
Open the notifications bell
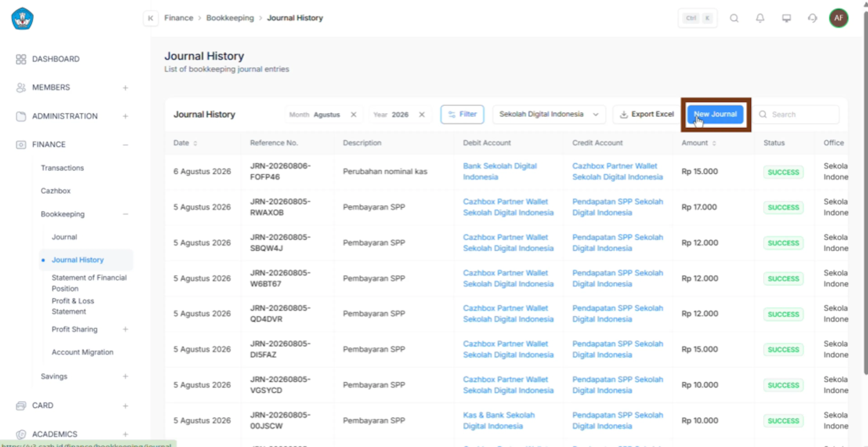click(760, 18)
